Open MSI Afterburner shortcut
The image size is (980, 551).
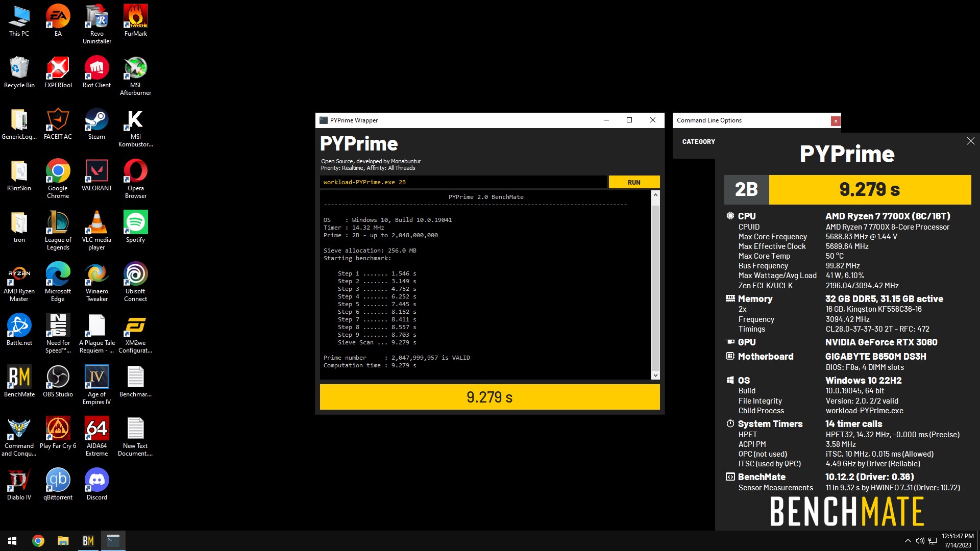[x=135, y=76]
